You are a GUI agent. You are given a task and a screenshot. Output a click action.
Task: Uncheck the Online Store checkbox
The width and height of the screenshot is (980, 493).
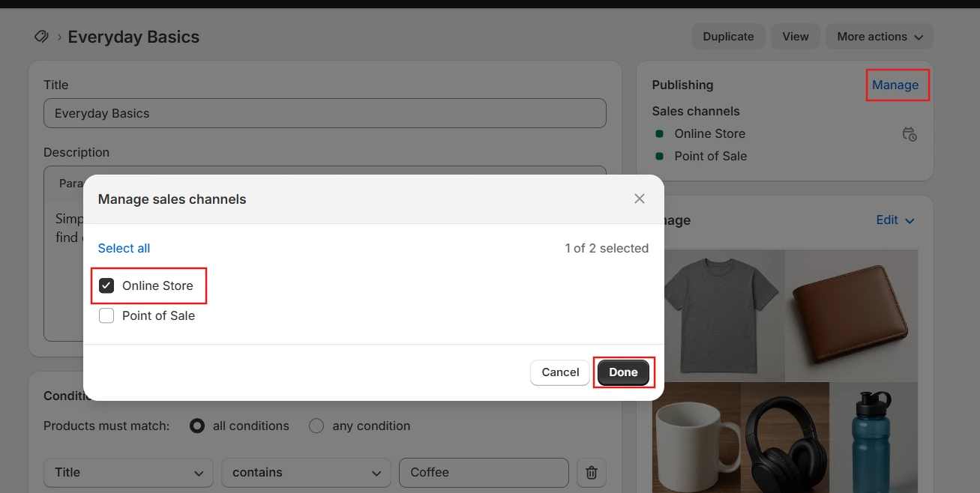coord(106,285)
